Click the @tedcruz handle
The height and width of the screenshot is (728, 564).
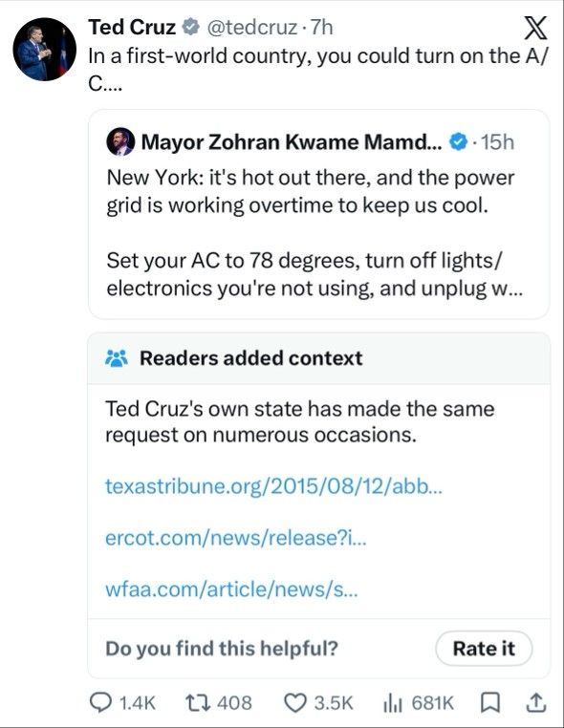(x=250, y=28)
